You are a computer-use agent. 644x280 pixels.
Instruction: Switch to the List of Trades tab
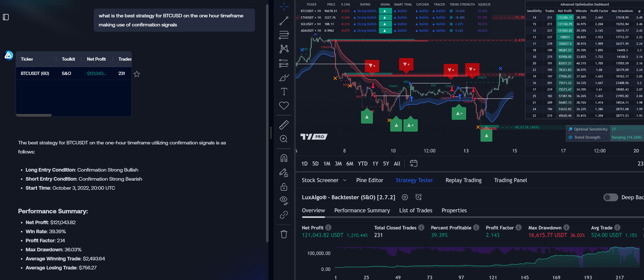tap(416, 210)
